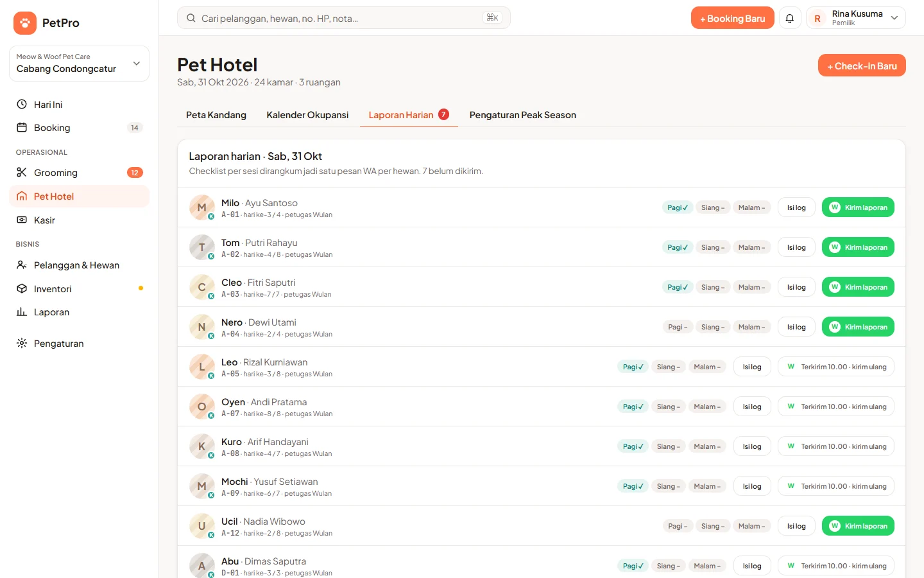Viewport: 924px width, 578px height.
Task: Open the notifications bell
Action: (x=790, y=19)
